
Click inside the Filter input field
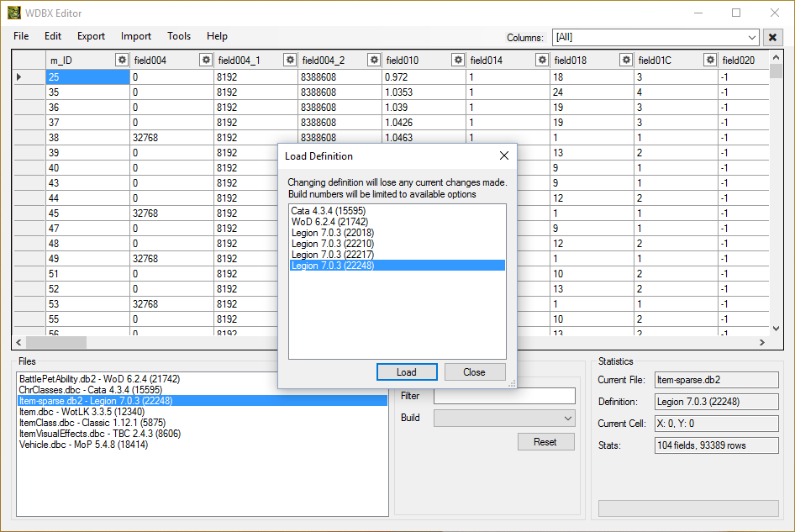(504, 395)
